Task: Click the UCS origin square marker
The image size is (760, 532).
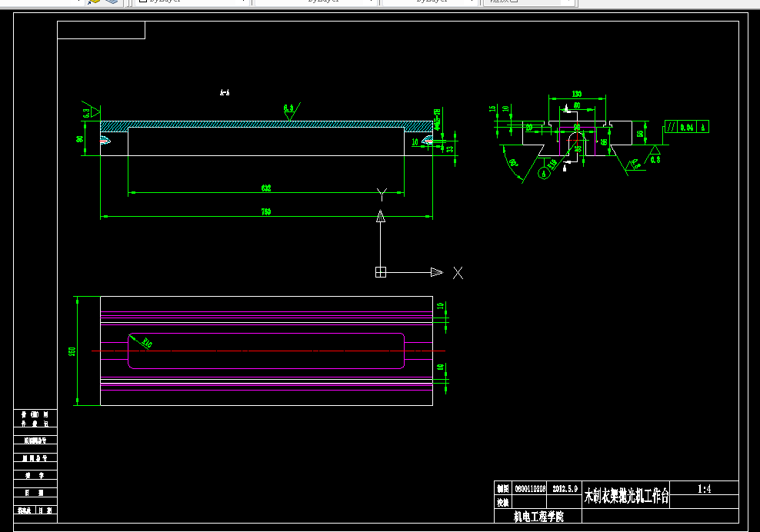Action: point(381,272)
